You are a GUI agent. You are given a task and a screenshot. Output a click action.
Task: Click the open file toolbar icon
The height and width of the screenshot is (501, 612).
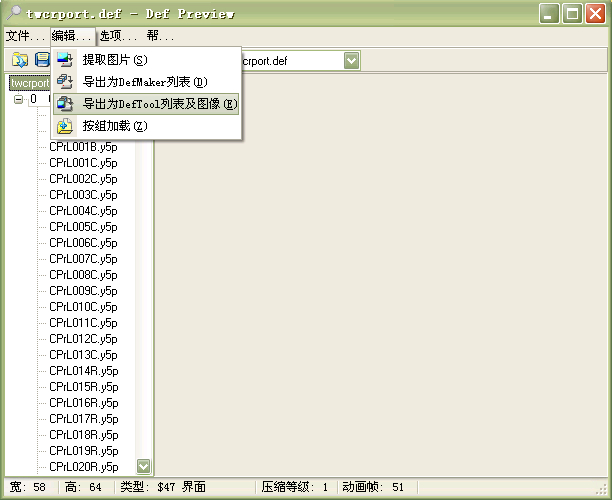pos(20,61)
